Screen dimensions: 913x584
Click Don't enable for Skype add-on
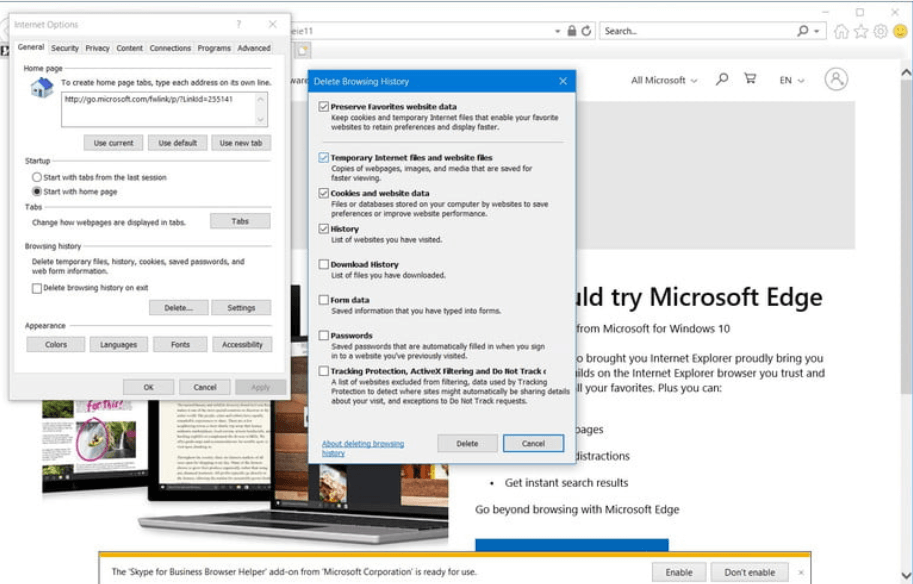click(749, 572)
